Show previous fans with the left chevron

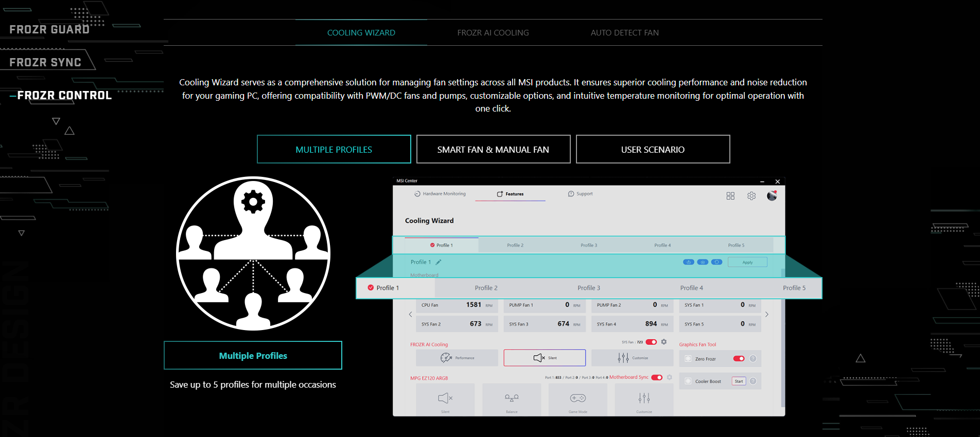410,314
